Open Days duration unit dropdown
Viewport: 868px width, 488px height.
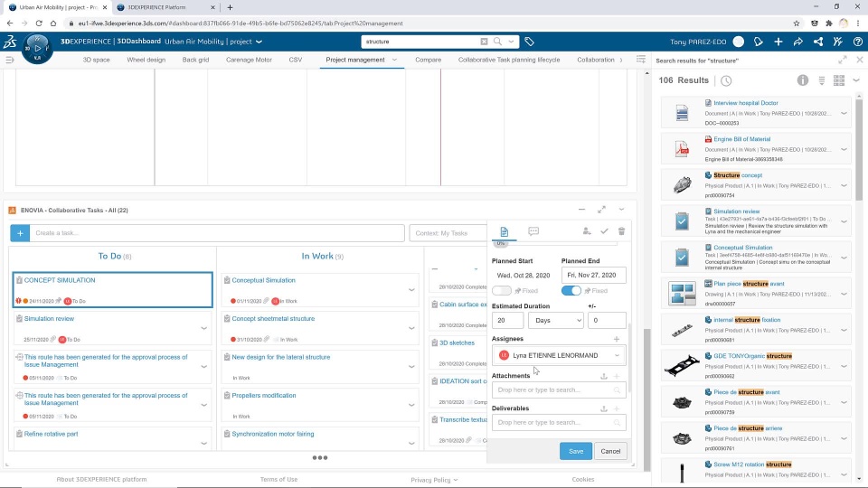tap(556, 320)
